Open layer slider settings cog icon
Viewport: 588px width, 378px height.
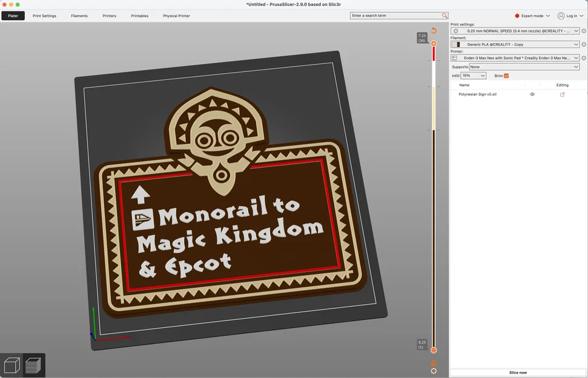point(434,371)
